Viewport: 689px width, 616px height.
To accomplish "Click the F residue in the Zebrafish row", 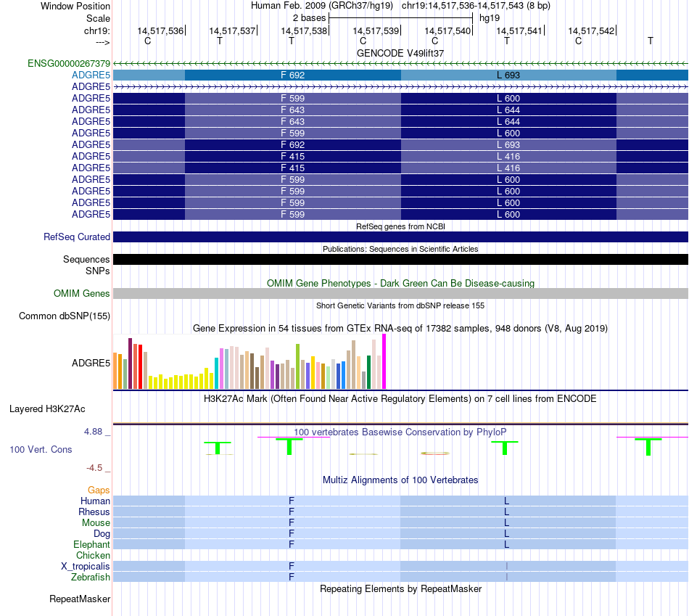I will (292, 577).
